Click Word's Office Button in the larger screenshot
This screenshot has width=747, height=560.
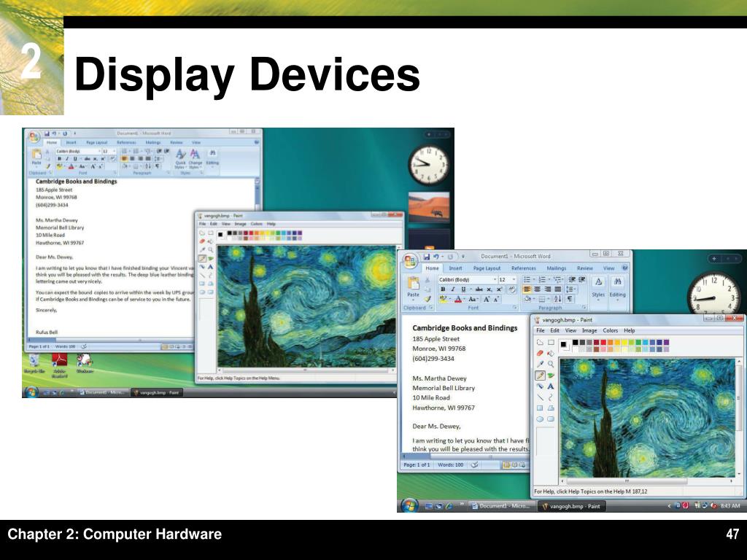[x=410, y=261]
